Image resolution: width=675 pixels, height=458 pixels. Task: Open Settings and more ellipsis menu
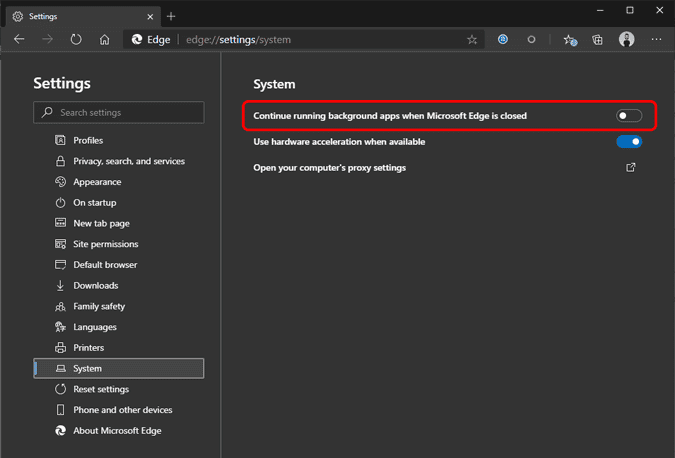(656, 39)
